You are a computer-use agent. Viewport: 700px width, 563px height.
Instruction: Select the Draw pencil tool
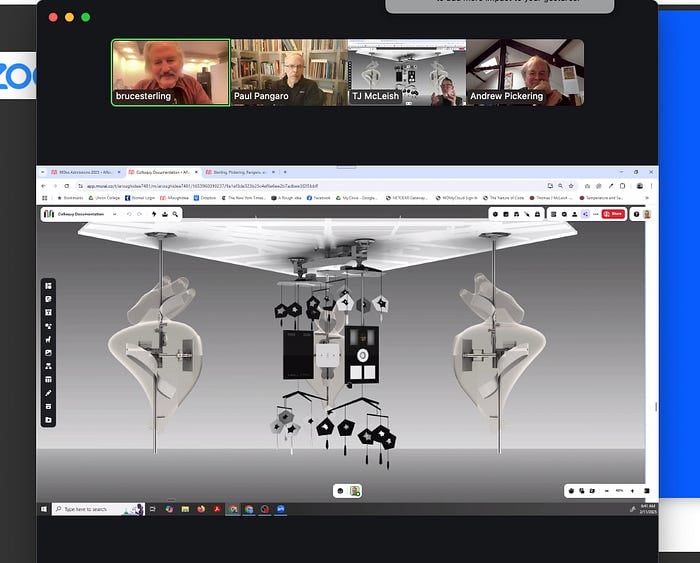click(x=48, y=393)
